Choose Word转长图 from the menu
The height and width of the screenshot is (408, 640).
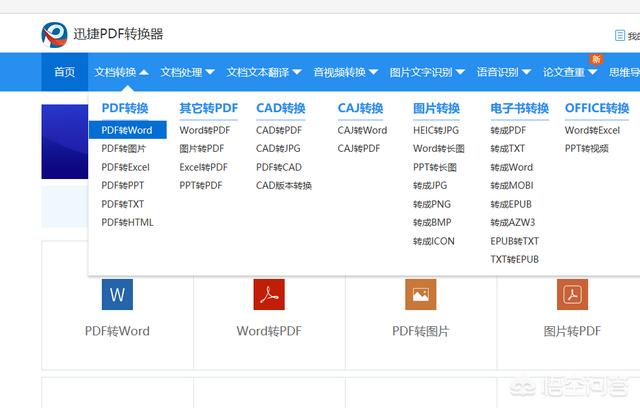pos(439,149)
